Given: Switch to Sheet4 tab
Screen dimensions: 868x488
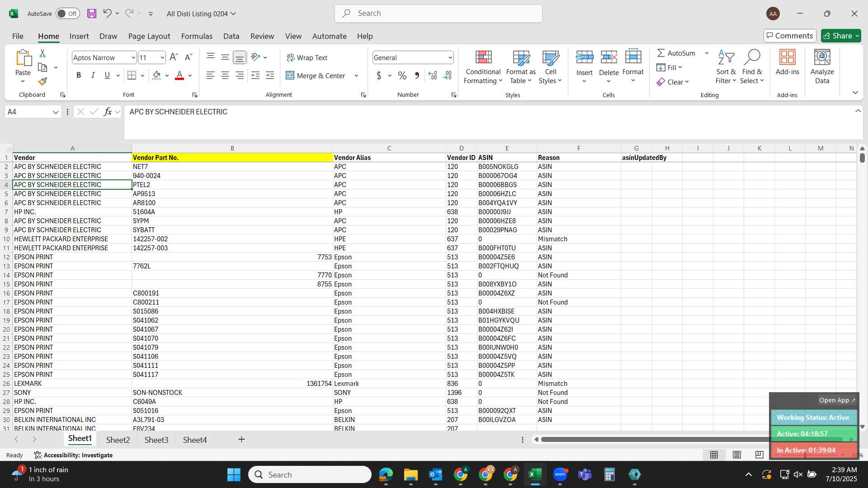Looking at the screenshot, I should (195, 440).
